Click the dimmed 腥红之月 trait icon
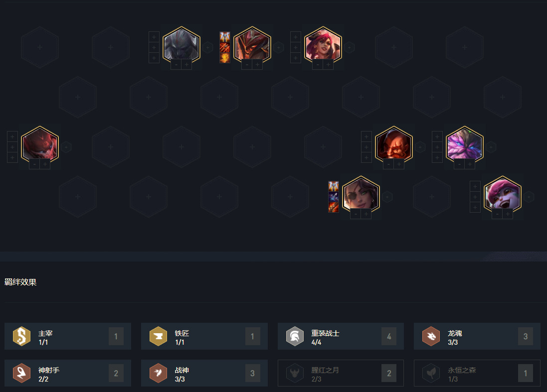Viewport: 547px width, 392px height. tap(295, 373)
